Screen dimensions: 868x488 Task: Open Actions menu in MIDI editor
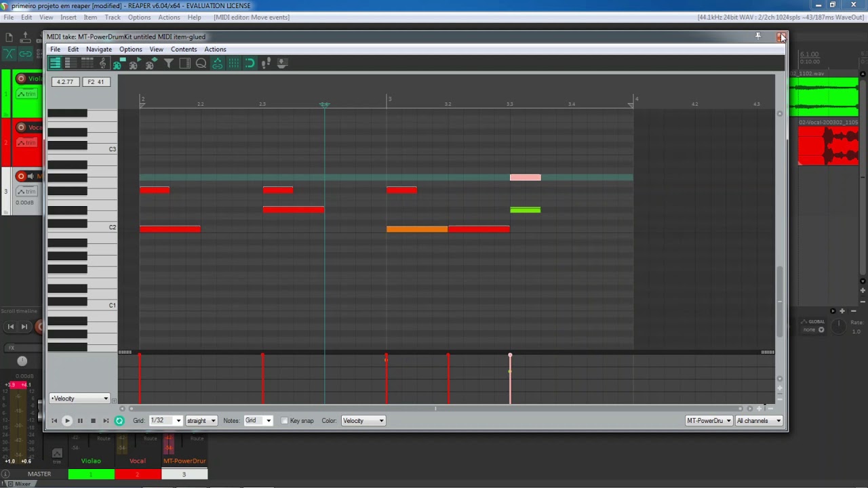[215, 49]
